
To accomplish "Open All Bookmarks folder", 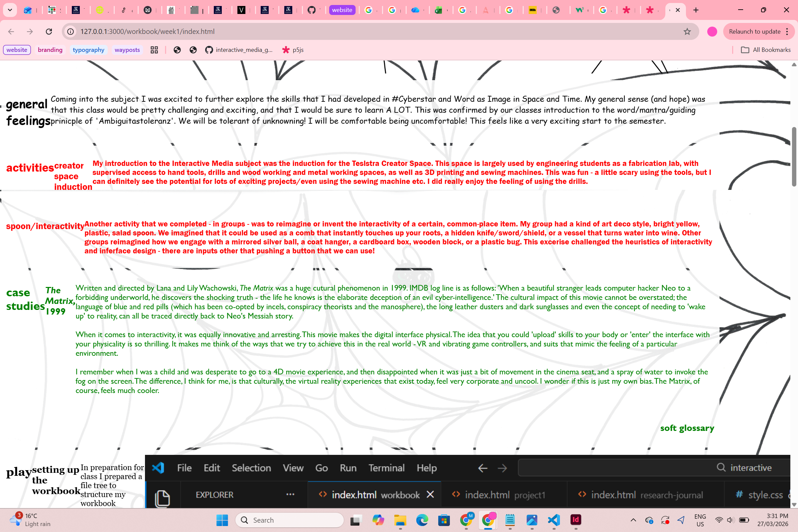I will tap(766, 50).
